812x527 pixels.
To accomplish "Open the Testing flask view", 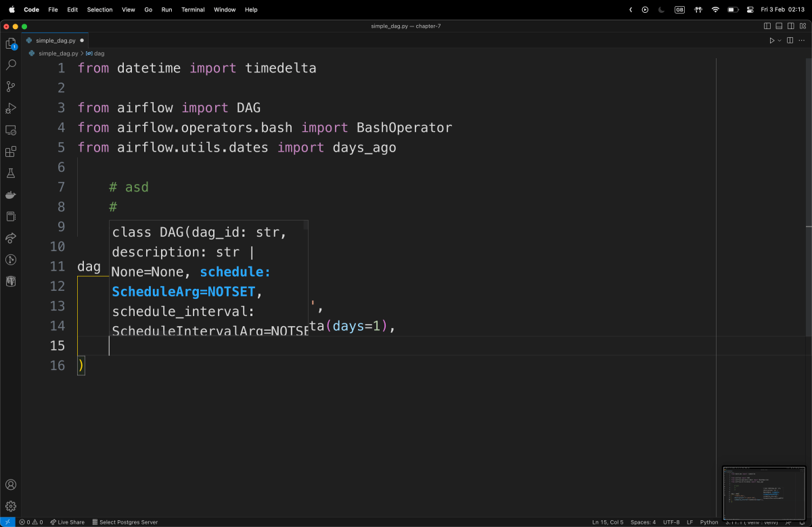I will click(11, 173).
